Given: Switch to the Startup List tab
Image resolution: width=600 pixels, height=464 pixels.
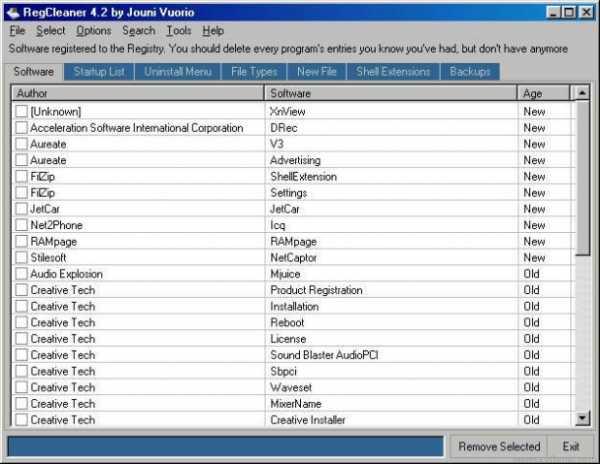Looking at the screenshot, I should (x=99, y=72).
